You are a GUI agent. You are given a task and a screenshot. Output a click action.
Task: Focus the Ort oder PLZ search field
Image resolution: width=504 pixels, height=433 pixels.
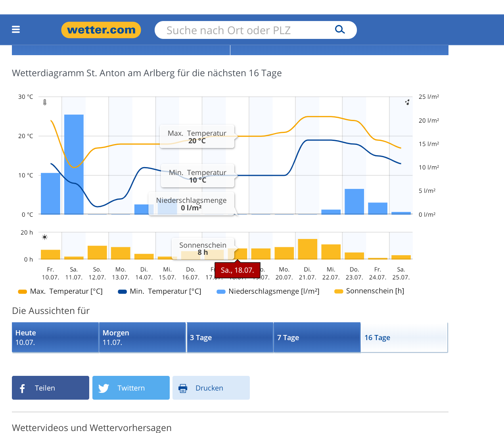[246, 30]
